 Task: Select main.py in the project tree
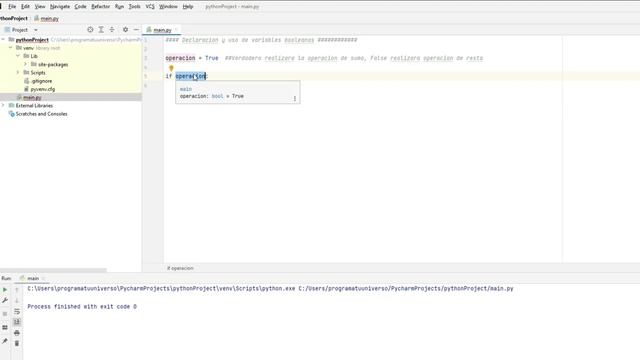point(32,97)
